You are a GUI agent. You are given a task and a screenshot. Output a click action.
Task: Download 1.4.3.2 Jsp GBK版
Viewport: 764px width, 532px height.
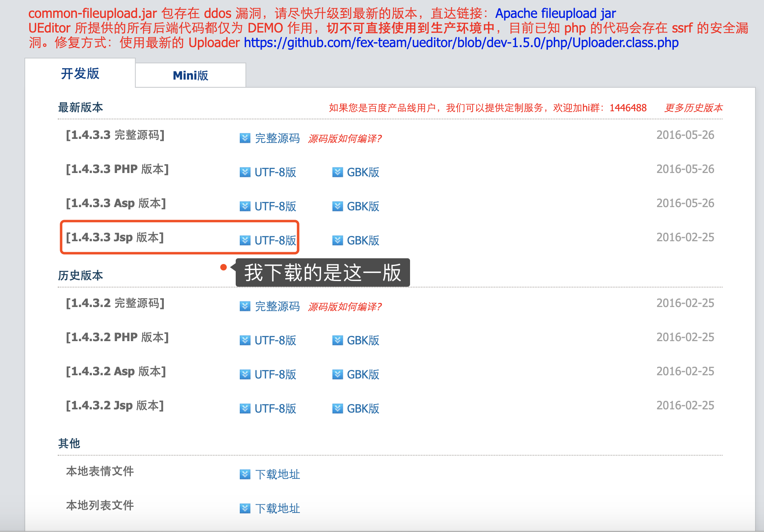(x=363, y=409)
